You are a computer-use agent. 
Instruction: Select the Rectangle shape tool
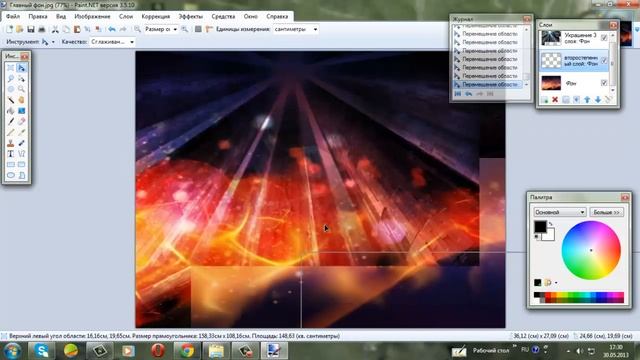click(11, 164)
